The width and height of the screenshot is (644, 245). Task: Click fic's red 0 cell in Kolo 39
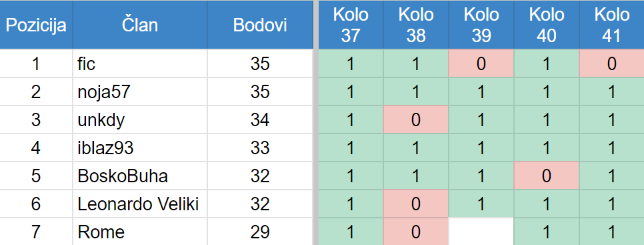click(481, 63)
